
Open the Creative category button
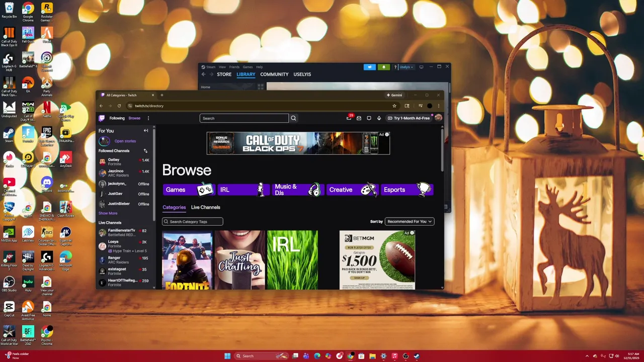[x=352, y=190]
